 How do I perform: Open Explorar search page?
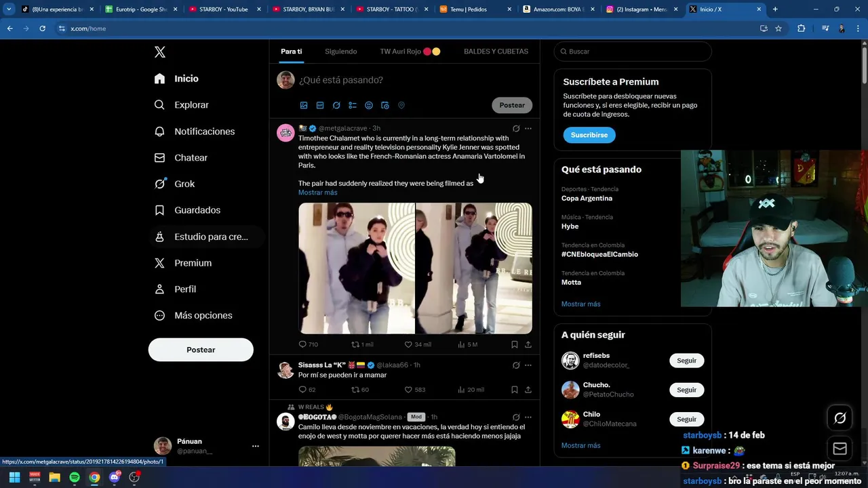pyautogui.click(x=182, y=105)
